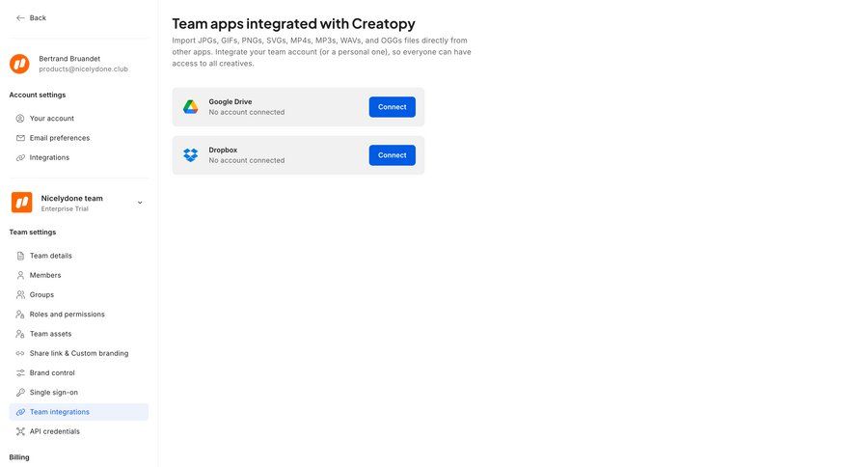Open Your account settings
Image resolution: width=868 pixels, height=467 pixels.
coord(51,119)
